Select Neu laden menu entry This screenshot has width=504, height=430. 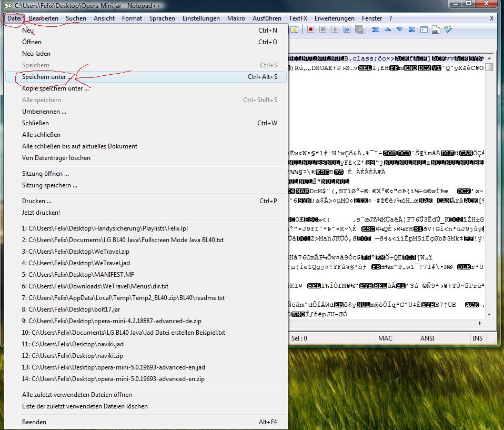(x=146, y=53)
